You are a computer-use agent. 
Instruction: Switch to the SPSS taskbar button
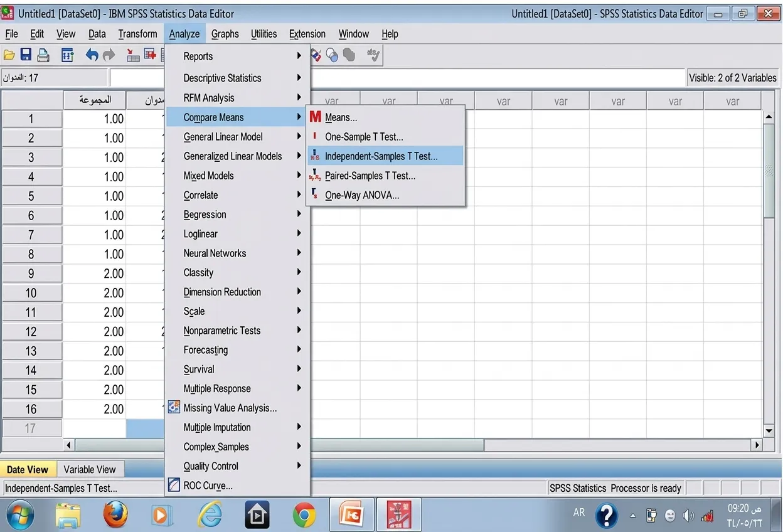coord(398,516)
